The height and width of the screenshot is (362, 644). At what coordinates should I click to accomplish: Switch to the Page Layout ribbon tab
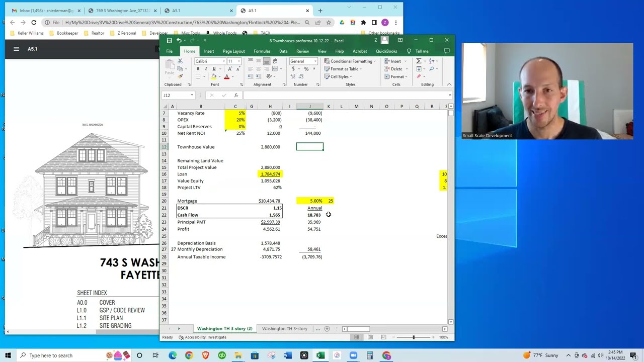pos(234,51)
